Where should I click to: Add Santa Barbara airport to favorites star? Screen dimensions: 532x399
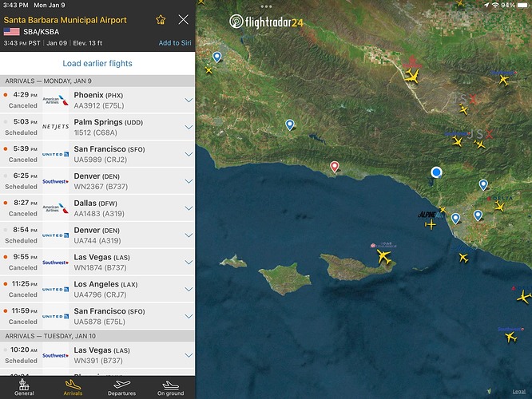(161, 20)
